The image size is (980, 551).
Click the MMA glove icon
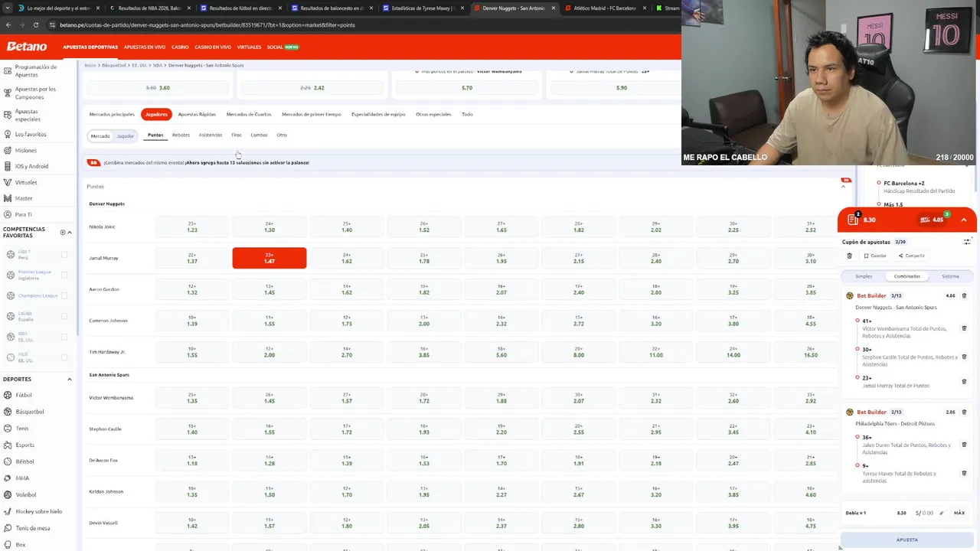(x=8, y=478)
